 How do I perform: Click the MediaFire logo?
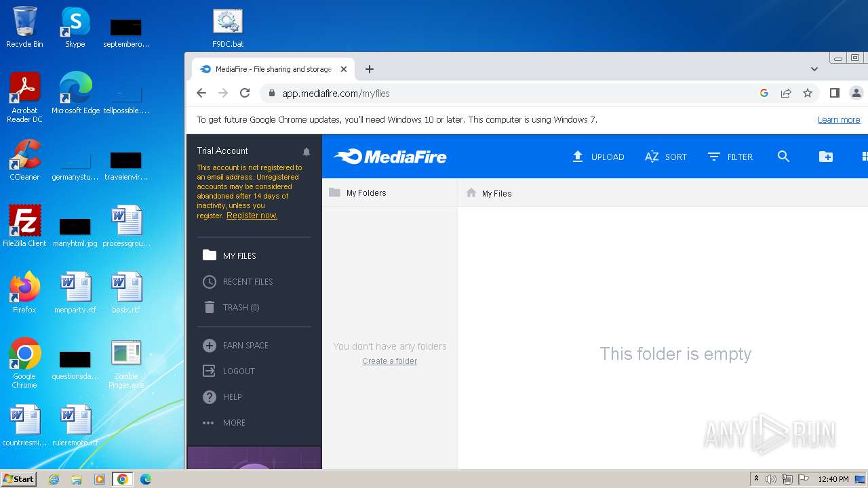390,157
